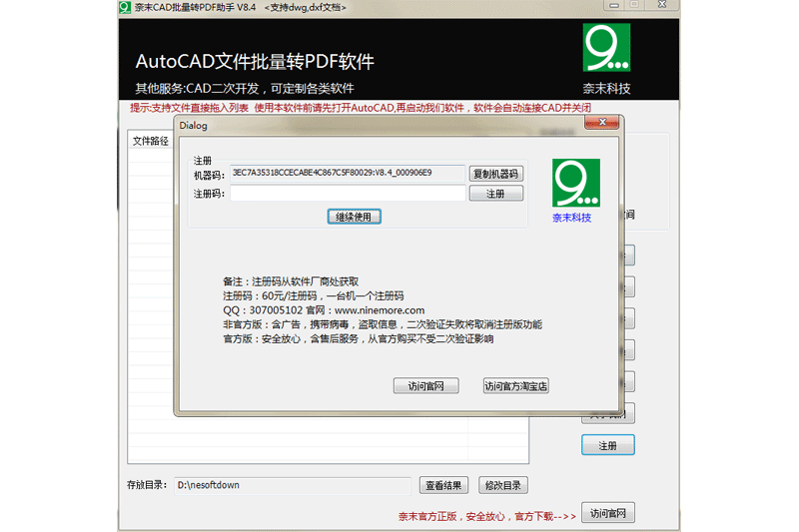Click the 修改目录 button
Image resolution: width=799 pixels, height=532 pixels.
(x=503, y=485)
